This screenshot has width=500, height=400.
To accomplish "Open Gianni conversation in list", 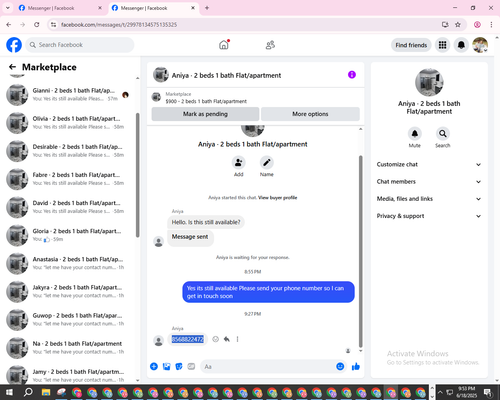I will 68,95.
